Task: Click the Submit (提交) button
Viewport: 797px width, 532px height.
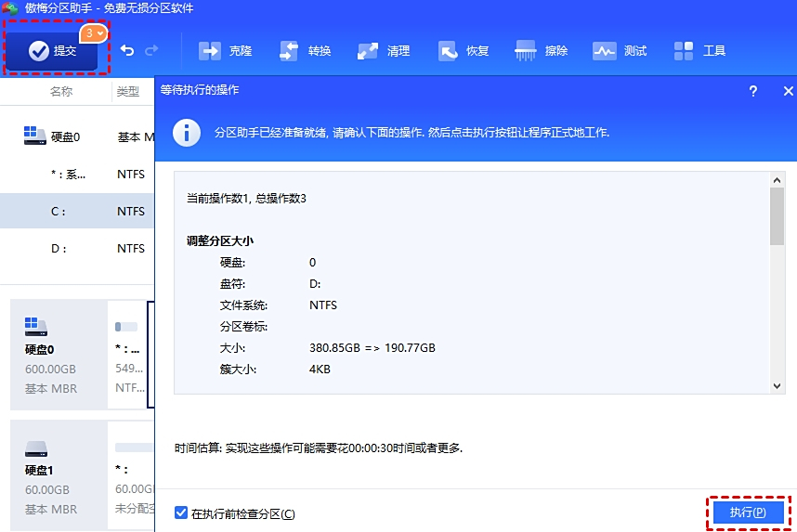Action: 55,51
